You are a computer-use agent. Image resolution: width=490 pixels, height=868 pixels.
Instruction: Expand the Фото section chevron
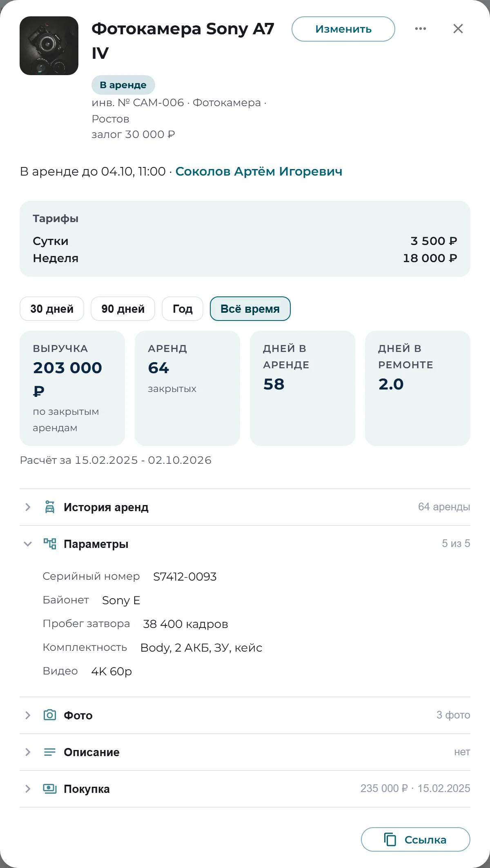(x=28, y=715)
